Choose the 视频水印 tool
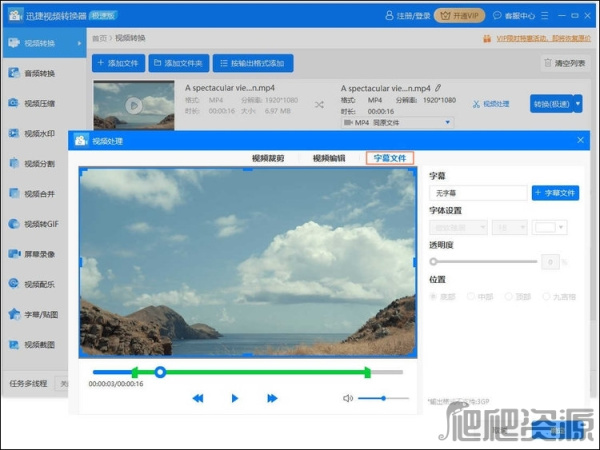600x450 pixels. coord(39,134)
